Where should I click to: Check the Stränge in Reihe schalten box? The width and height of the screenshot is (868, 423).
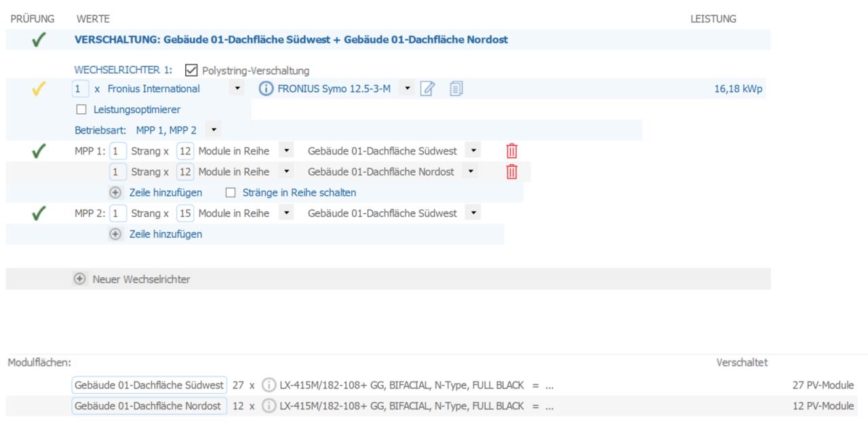tap(231, 193)
